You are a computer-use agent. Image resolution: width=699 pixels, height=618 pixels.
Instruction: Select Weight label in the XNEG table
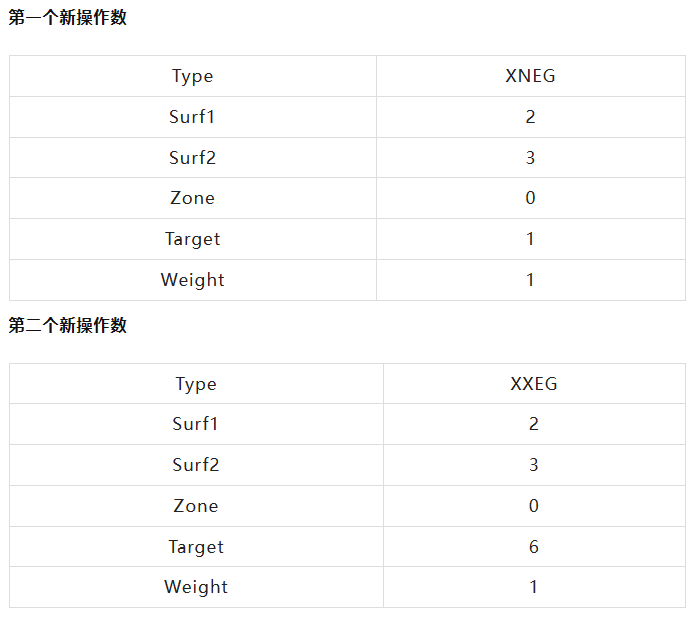(192, 280)
